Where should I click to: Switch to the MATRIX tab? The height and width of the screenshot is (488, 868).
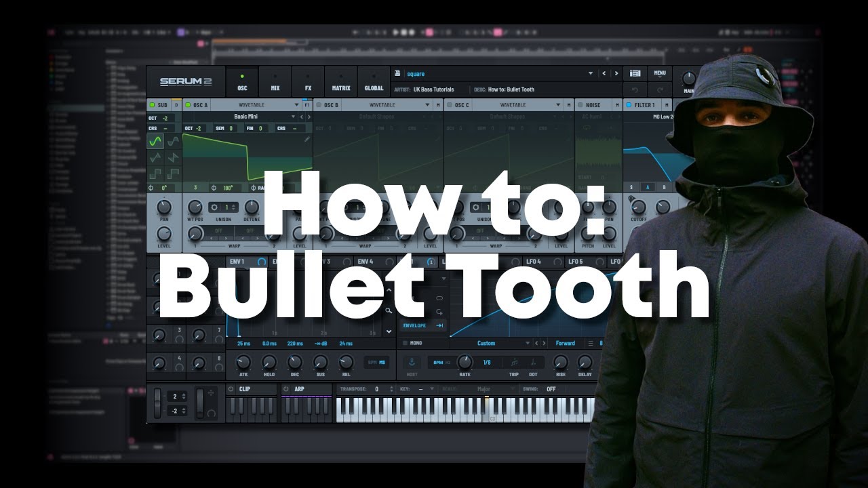pos(341,81)
